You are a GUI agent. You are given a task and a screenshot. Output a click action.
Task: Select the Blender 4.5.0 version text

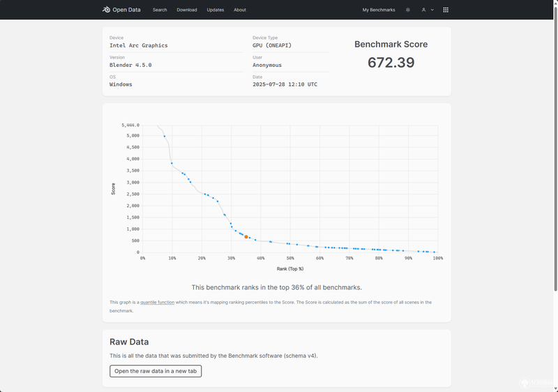click(130, 65)
